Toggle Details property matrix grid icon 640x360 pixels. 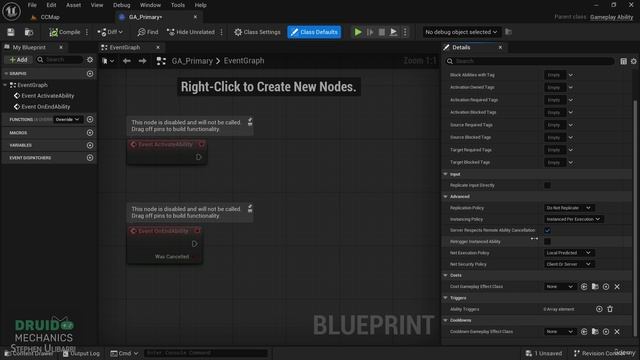(x=623, y=61)
